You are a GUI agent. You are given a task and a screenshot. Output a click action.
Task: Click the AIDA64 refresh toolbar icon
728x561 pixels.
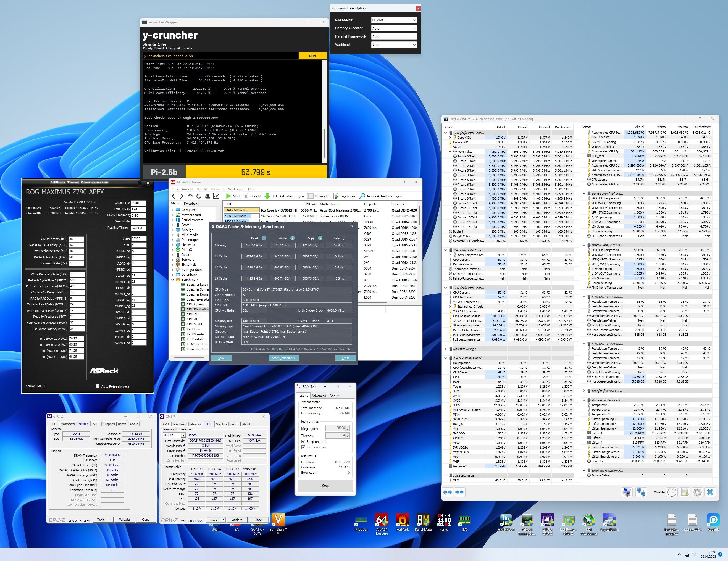199,196
